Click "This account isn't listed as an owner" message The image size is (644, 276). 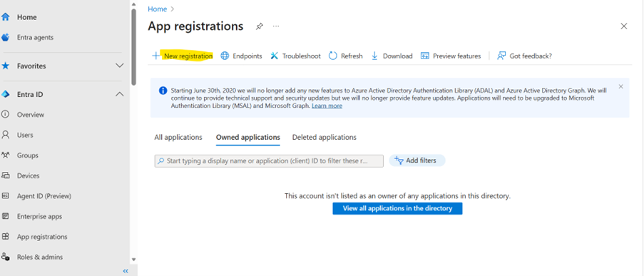tap(397, 196)
